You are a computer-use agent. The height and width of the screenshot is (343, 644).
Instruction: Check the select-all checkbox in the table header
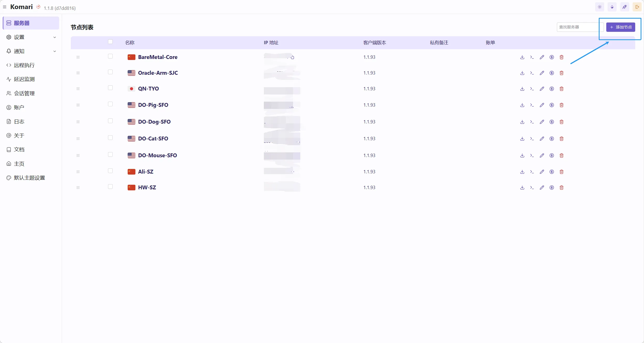tap(110, 42)
